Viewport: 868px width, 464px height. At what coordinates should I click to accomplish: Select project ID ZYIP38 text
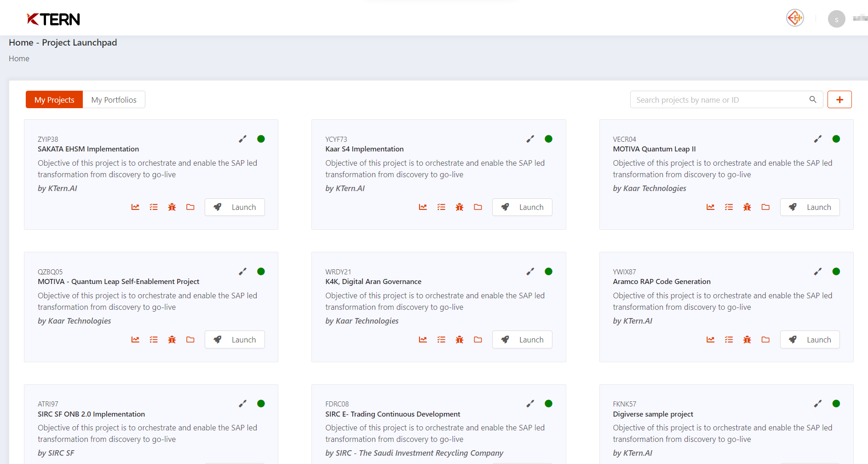point(48,139)
